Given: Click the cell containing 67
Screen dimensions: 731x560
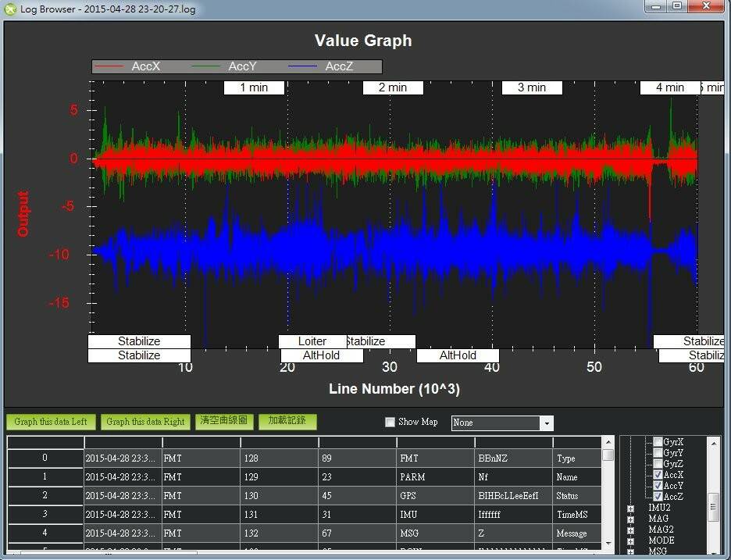Looking at the screenshot, I should [358, 533].
